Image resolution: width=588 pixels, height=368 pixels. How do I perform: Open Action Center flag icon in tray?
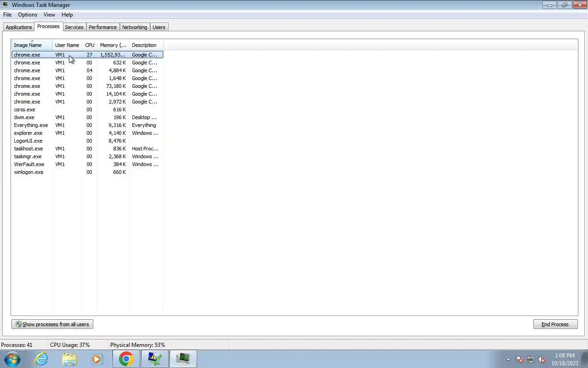[520, 359]
